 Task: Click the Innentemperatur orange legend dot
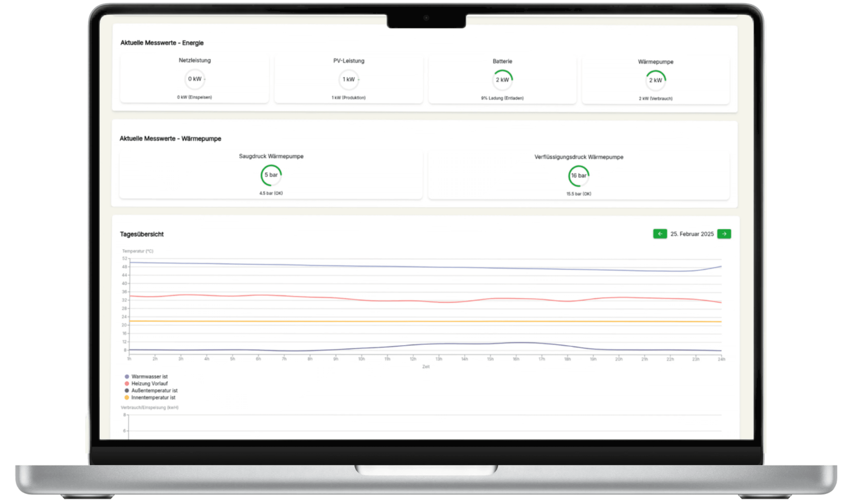(x=127, y=397)
